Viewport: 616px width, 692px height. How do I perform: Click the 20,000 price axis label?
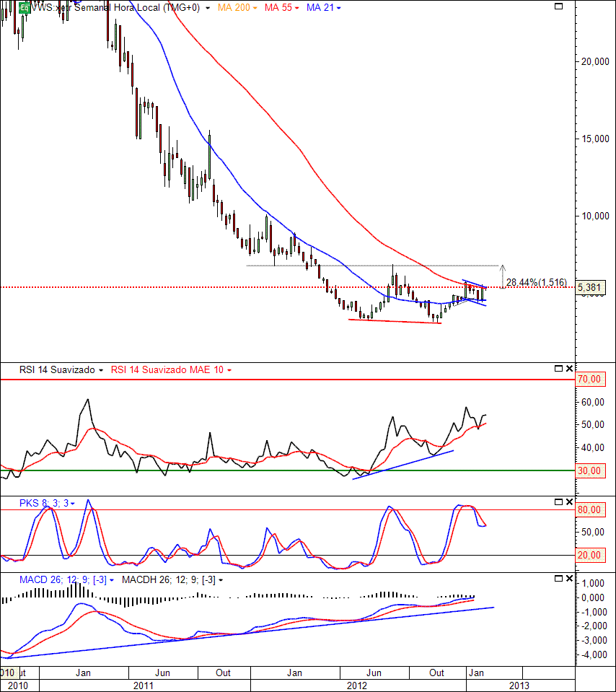click(595, 62)
